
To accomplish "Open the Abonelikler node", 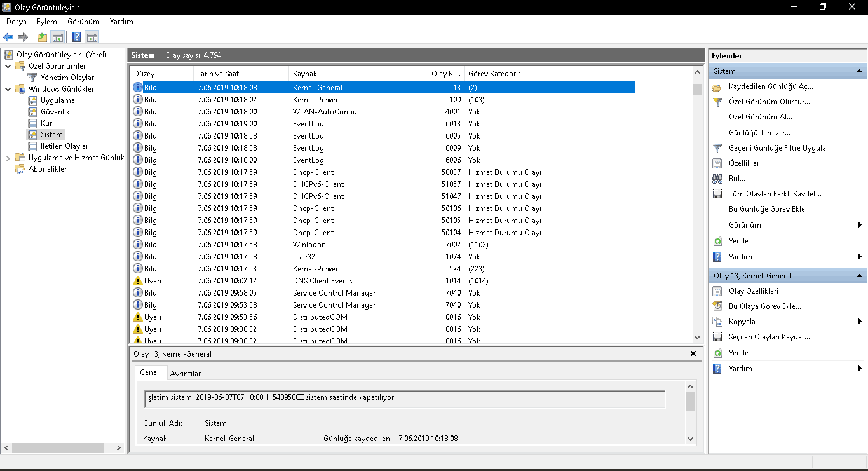I will (48, 169).
